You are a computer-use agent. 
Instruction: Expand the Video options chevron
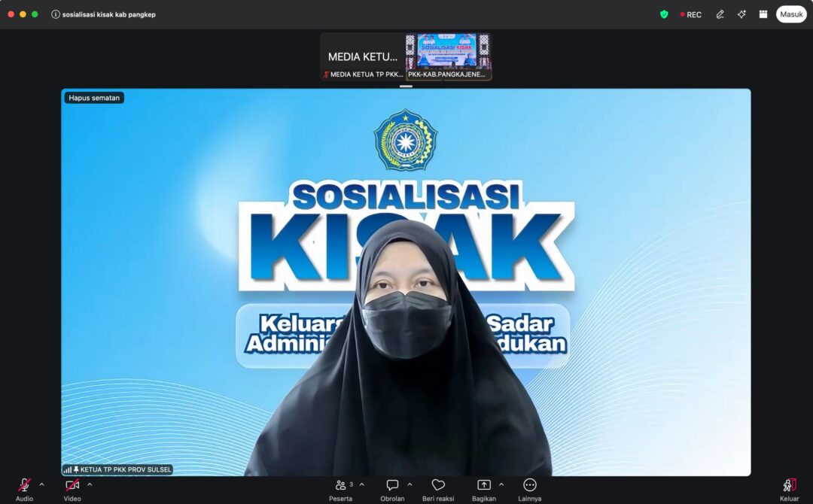click(x=90, y=485)
